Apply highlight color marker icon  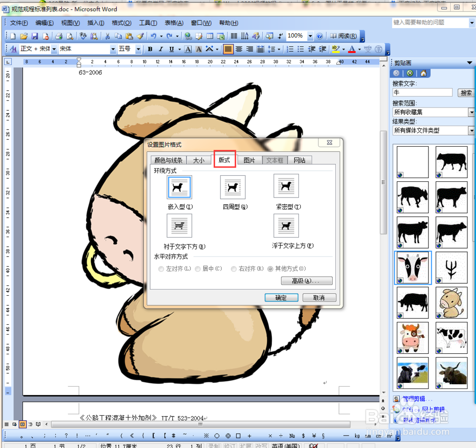point(336,49)
